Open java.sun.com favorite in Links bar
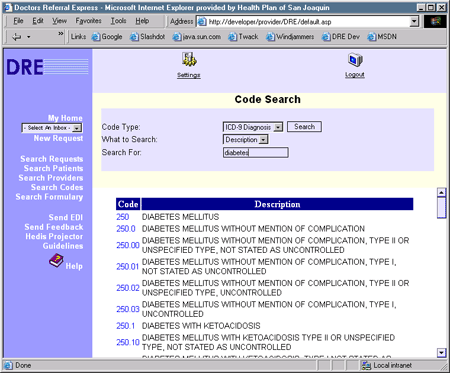This screenshot has height=373, width=450. click(197, 37)
